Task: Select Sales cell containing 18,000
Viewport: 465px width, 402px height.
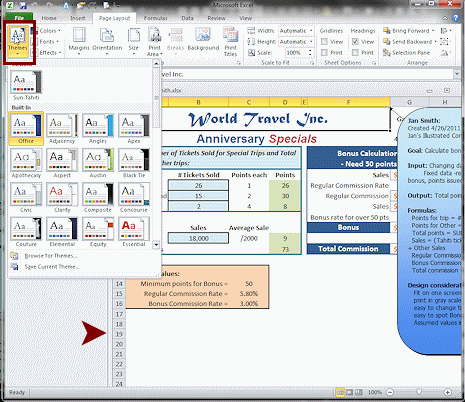Action: click(198, 238)
